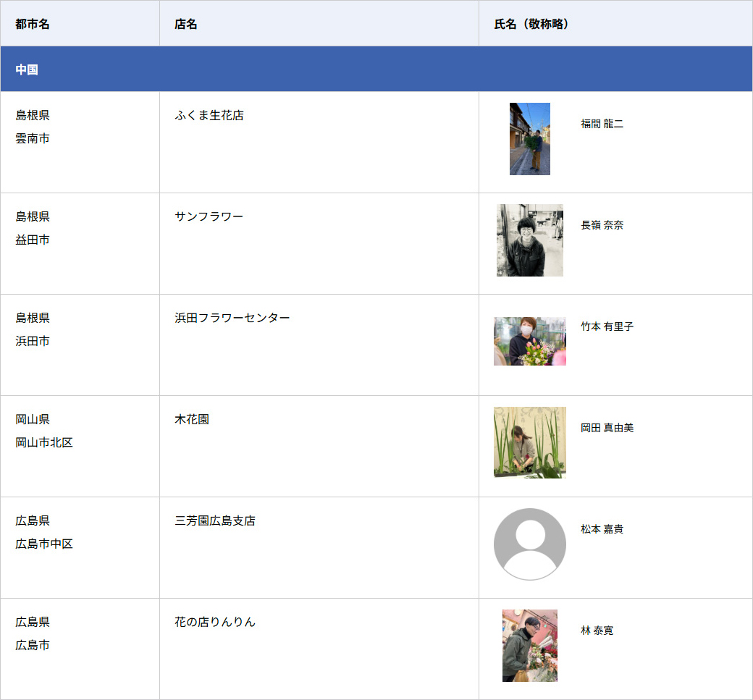The width and height of the screenshot is (753, 700).
Task: Select the 島根県 雲南市 location cell
Action: point(33,127)
